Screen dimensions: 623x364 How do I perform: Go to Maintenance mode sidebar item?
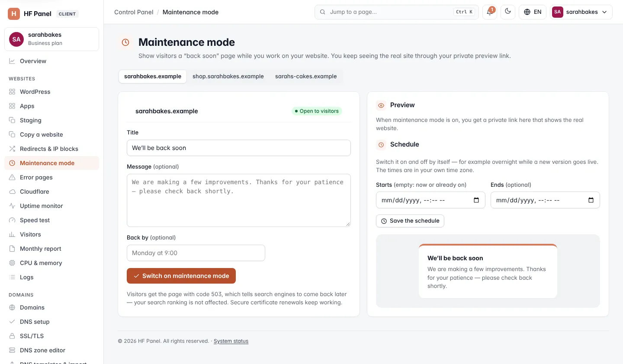point(51,163)
